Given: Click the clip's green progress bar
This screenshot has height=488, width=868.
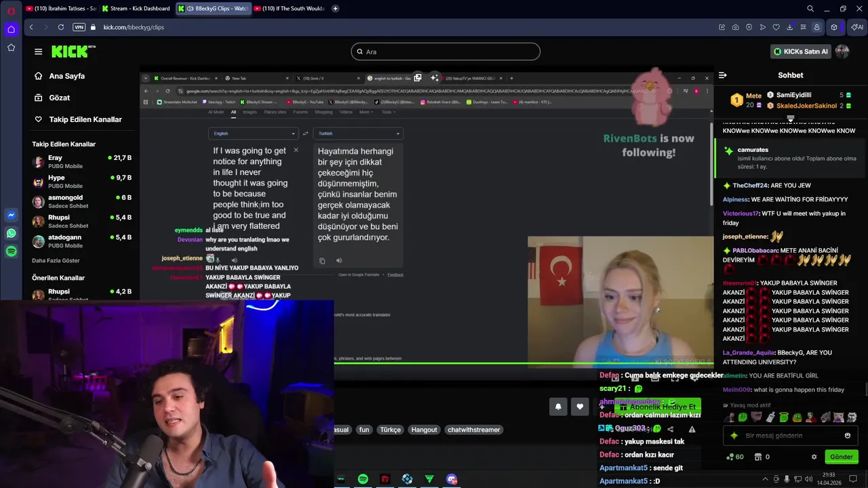Looking at the screenshot, I should 524,363.
